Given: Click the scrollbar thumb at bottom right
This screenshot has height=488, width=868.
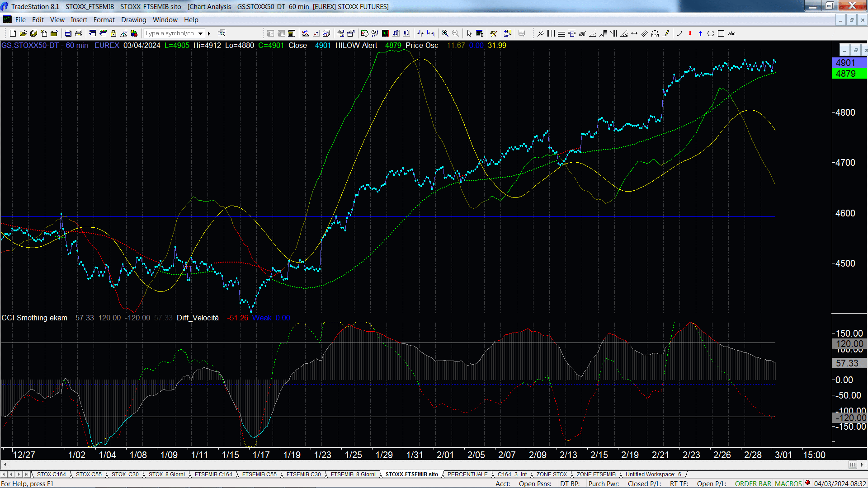Looking at the screenshot, I should [853, 465].
